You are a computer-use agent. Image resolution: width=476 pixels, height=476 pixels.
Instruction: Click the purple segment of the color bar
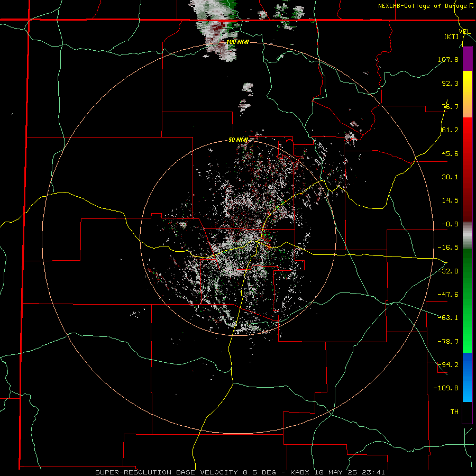467,59
